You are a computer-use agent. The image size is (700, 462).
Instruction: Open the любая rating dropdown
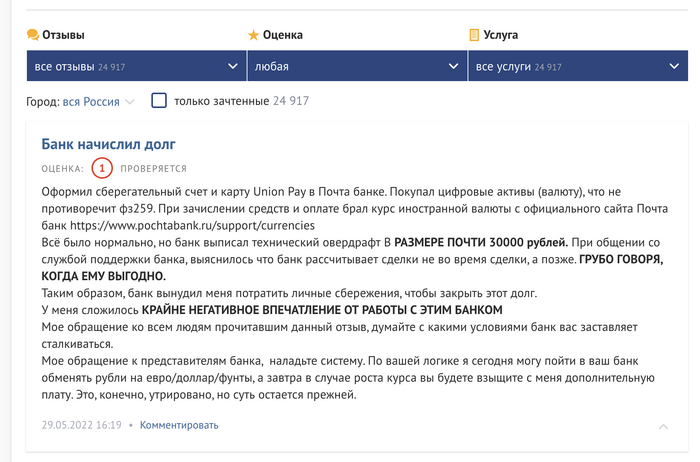pyautogui.click(x=340, y=67)
